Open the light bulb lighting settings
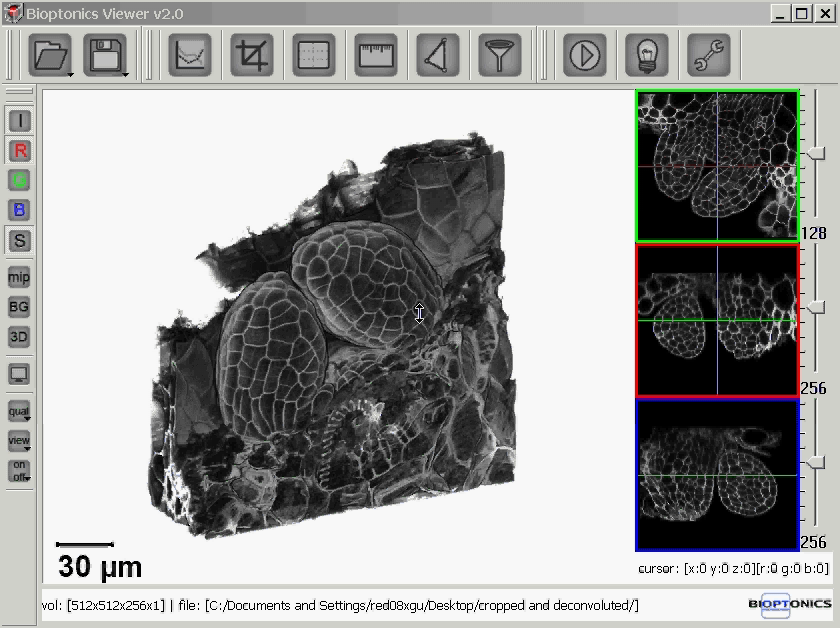This screenshot has height=628, width=840. click(x=646, y=55)
